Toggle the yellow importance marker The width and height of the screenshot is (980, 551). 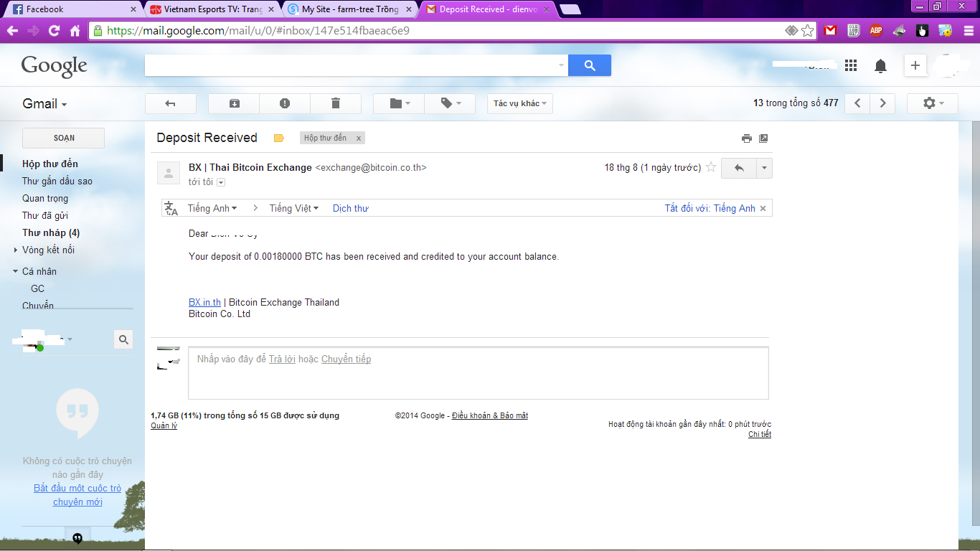point(279,138)
